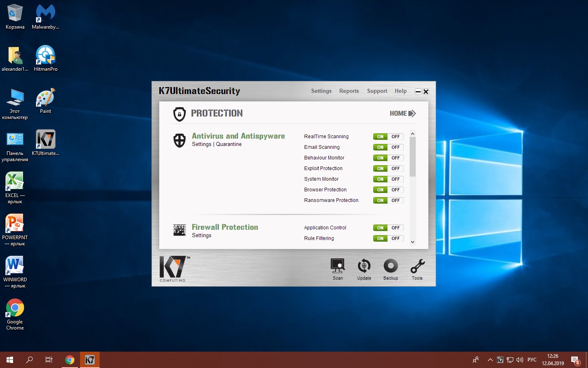Screen dimensions: 588x368
Task: Open Antivirus and Antispyware Settings link
Action: tap(202, 144)
